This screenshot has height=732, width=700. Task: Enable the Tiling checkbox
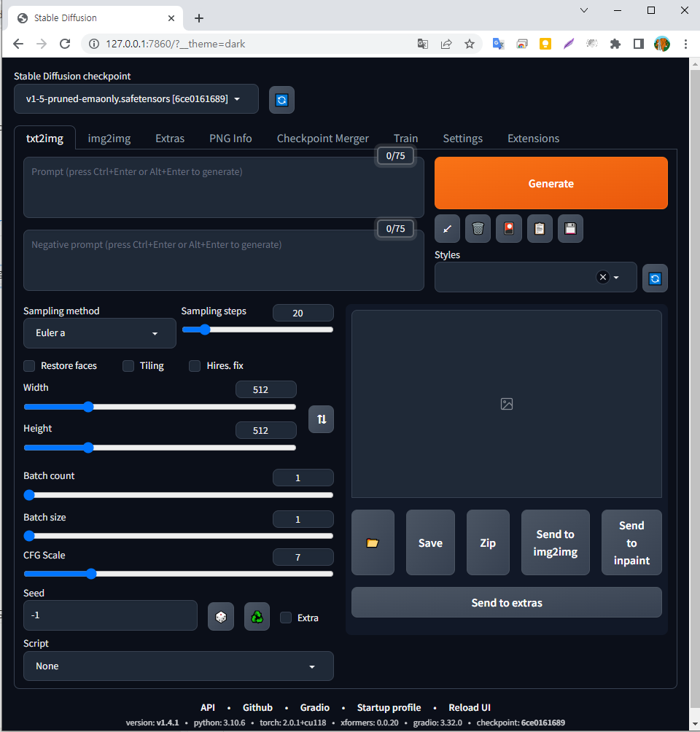click(x=128, y=366)
